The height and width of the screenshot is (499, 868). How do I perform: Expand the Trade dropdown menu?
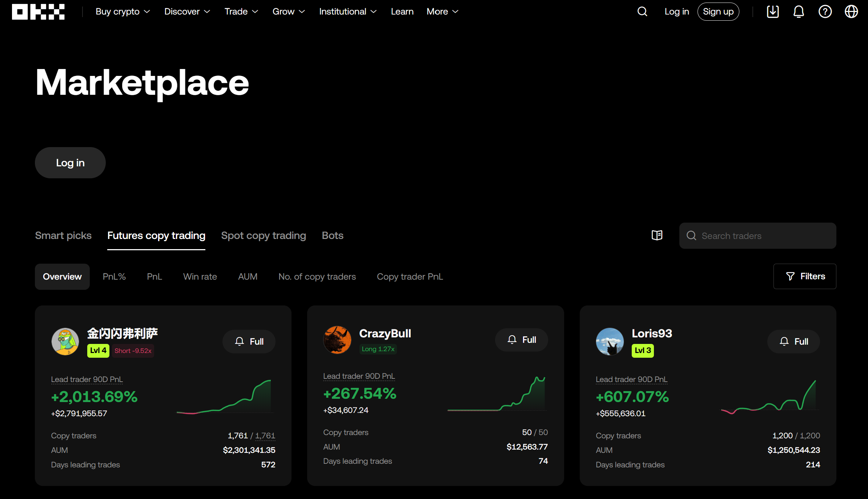pos(241,11)
